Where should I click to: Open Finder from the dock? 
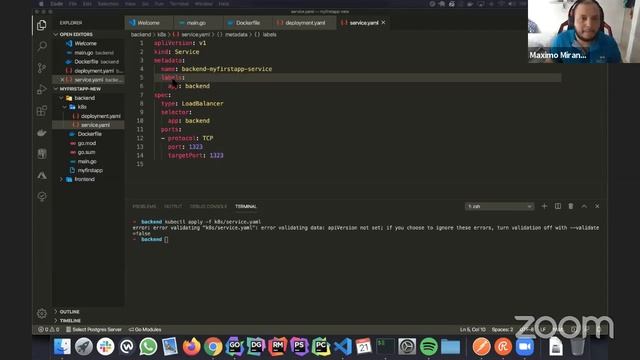(x=62, y=347)
